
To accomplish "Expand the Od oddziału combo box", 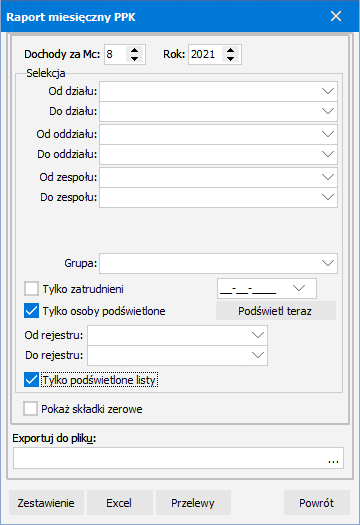I will [x=328, y=134].
